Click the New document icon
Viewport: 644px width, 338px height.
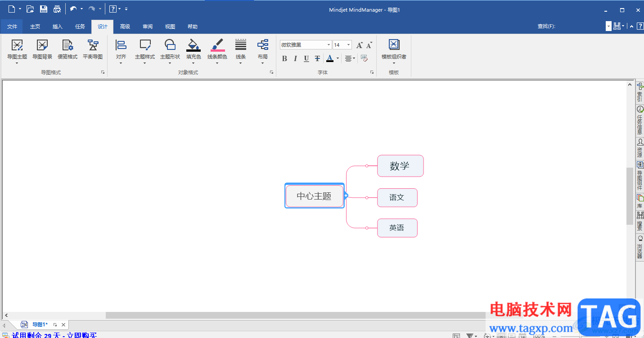pyautogui.click(x=12, y=9)
